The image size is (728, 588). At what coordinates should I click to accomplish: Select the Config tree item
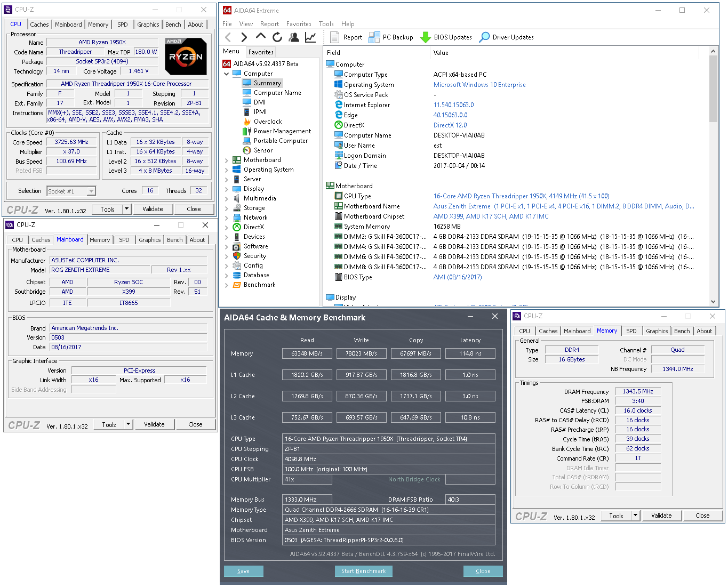247,265
